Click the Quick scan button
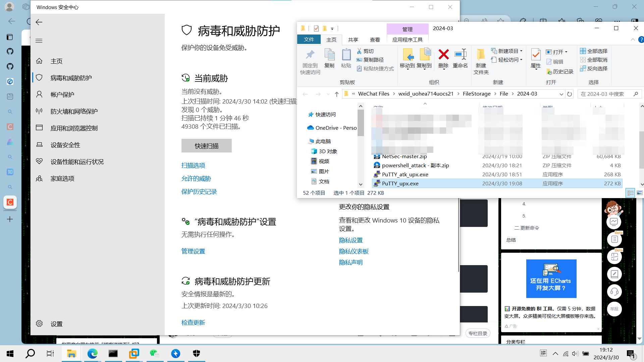 tap(206, 146)
